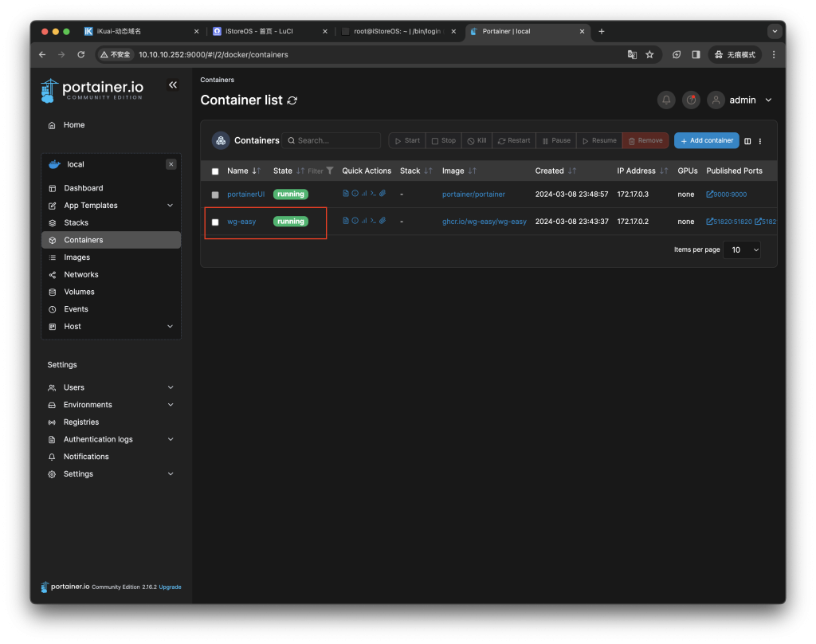Open the ghcr.io/wg-easy/wg-easy image link
Screen dimensions: 816x644
[x=484, y=222]
